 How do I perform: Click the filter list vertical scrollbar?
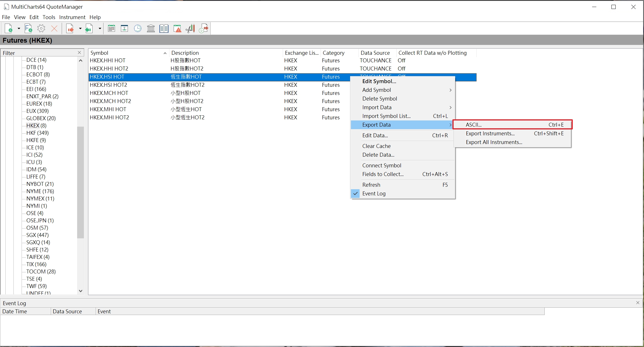[x=81, y=182]
